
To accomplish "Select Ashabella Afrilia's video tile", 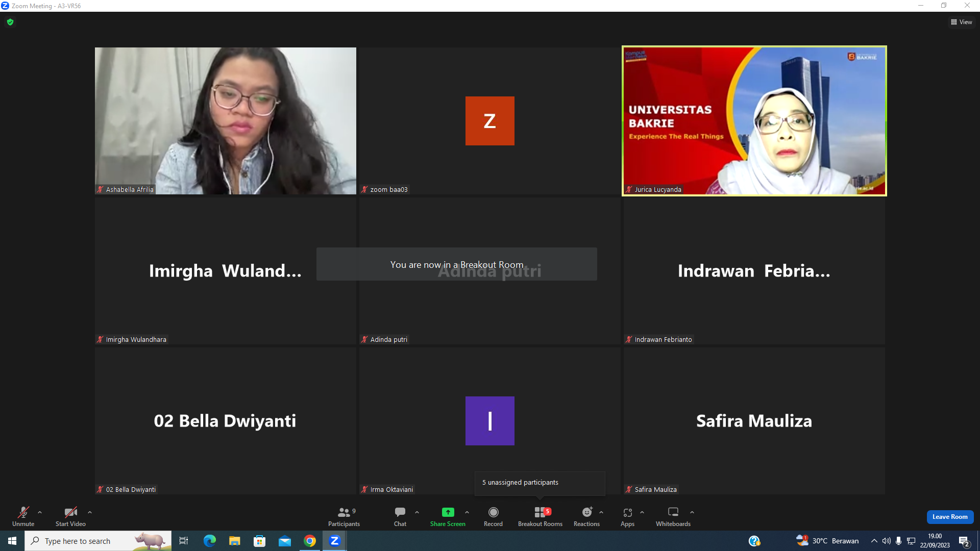I will point(226,121).
